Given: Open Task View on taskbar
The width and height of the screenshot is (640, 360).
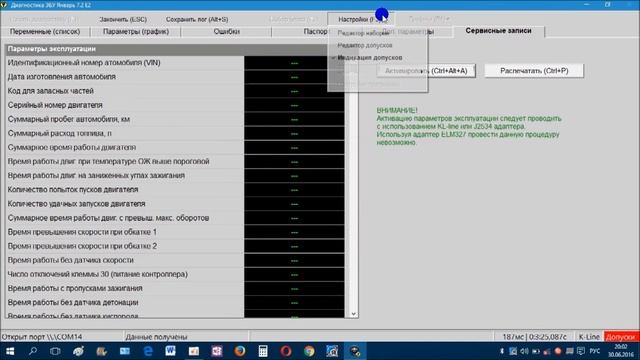Looking at the screenshot, I should point(55,351).
